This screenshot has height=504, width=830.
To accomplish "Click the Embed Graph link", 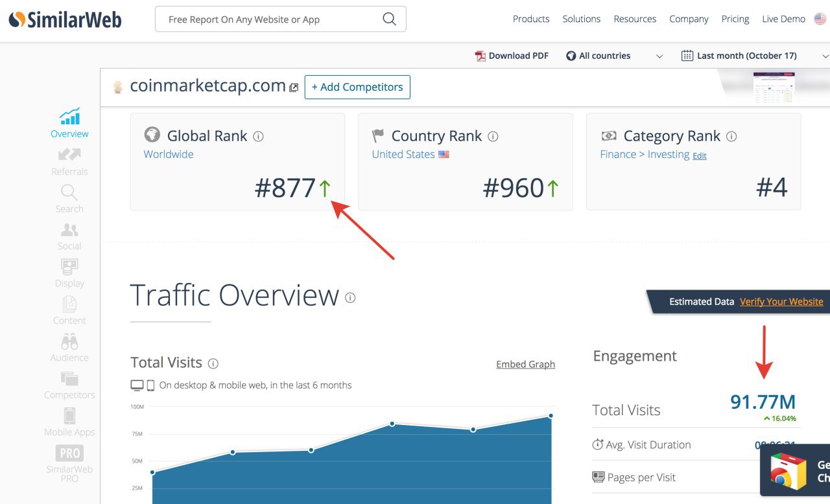I will pos(525,364).
